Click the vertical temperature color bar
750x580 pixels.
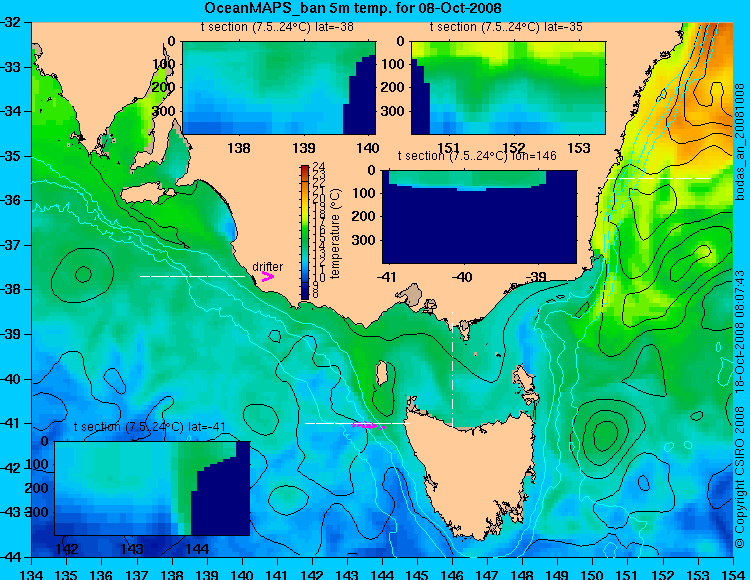pyautogui.click(x=305, y=233)
